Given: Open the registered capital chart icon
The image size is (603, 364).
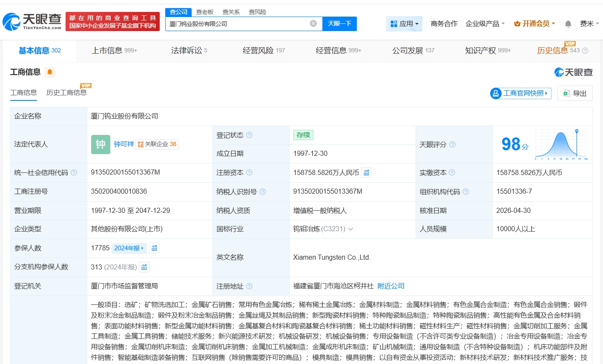Looking at the screenshot, I should click(x=367, y=172).
